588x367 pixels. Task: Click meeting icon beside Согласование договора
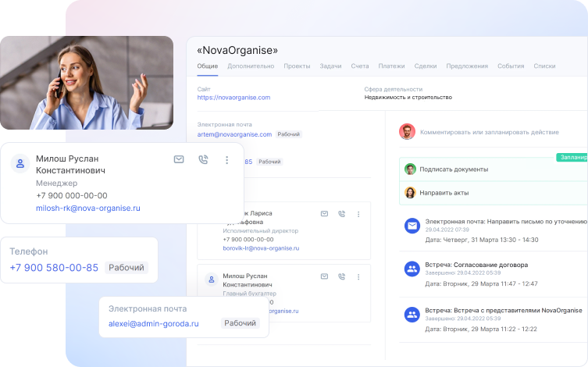[412, 269]
